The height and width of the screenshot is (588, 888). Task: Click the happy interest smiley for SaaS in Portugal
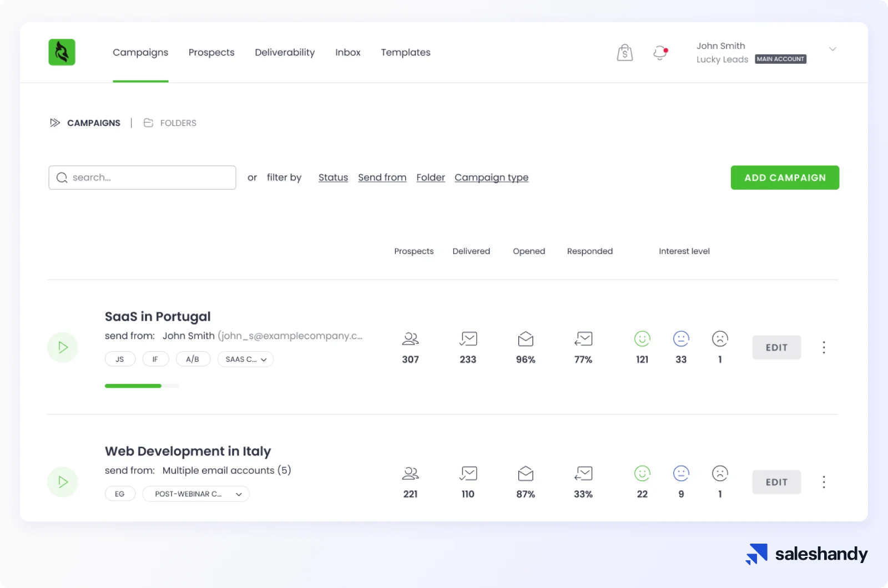[x=642, y=338]
